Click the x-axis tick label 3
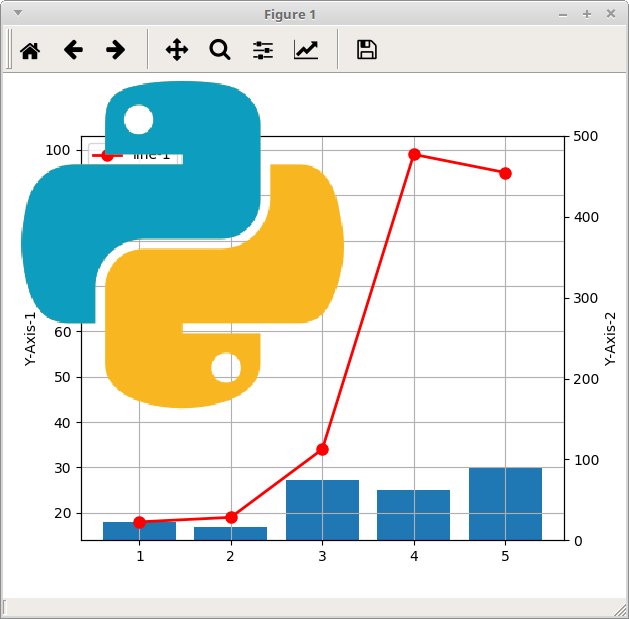Screen dimensions: 629x619 pos(323,556)
